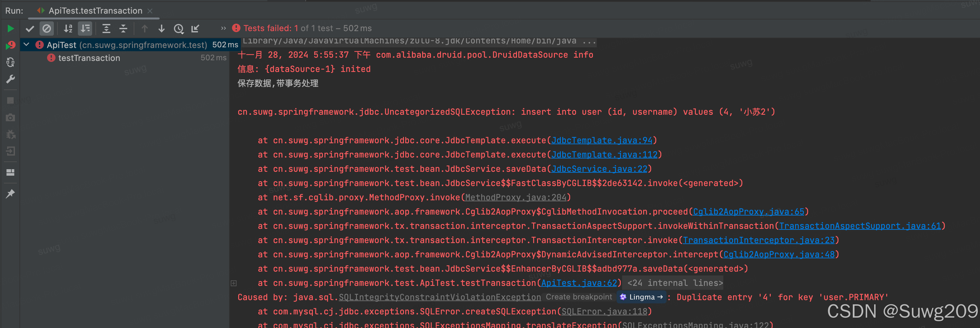Click the Tests failed status text
This screenshot has width=980, height=328.
tap(307, 29)
